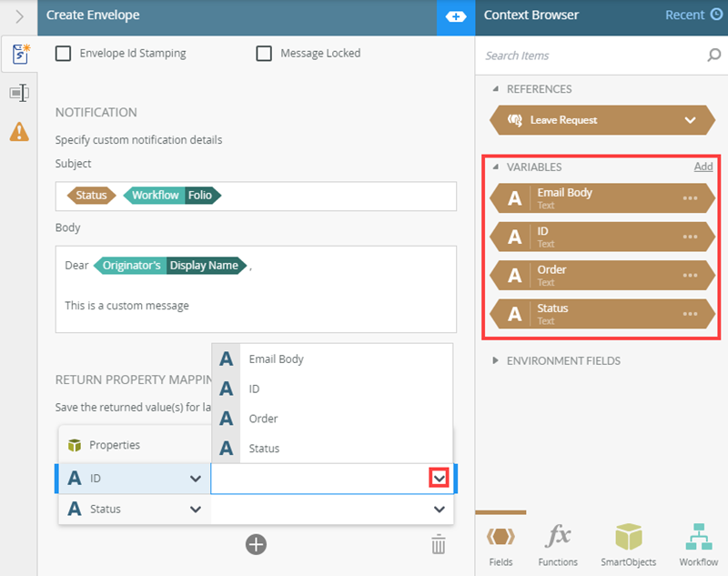Viewport: 728px width, 576px height.
Task: Click the Recent clock icon
Action: tap(717, 15)
